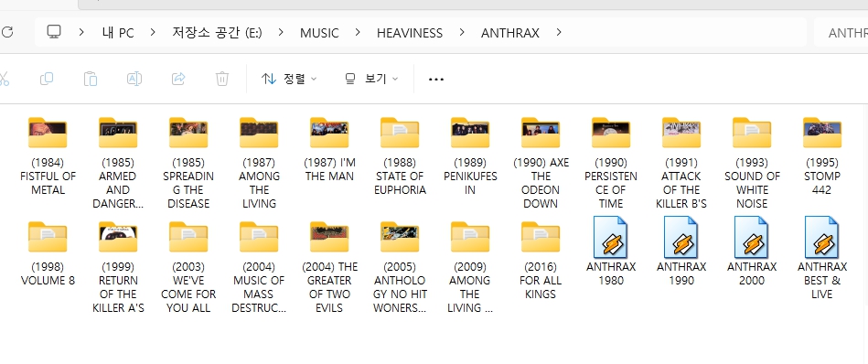
Task: Select the (2005) ANTHOLOGY NO HIT WONERS folder
Action: [x=400, y=267]
